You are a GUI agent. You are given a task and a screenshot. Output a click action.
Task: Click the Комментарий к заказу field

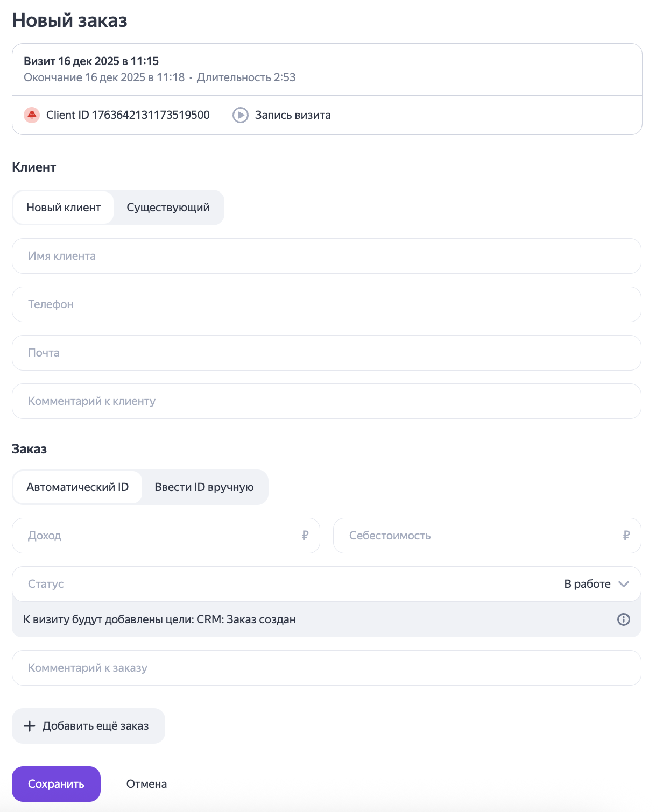coord(326,668)
